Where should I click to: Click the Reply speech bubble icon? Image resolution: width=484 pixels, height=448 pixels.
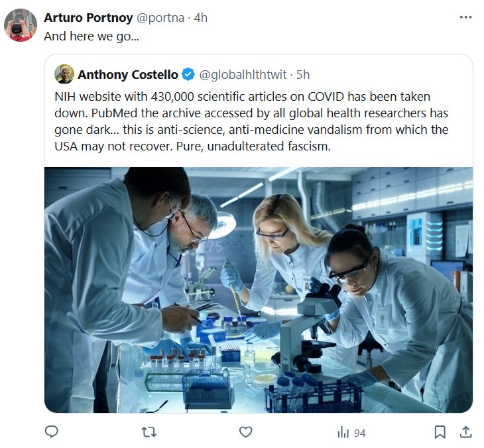pyautogui.click(x=52, y=432)
